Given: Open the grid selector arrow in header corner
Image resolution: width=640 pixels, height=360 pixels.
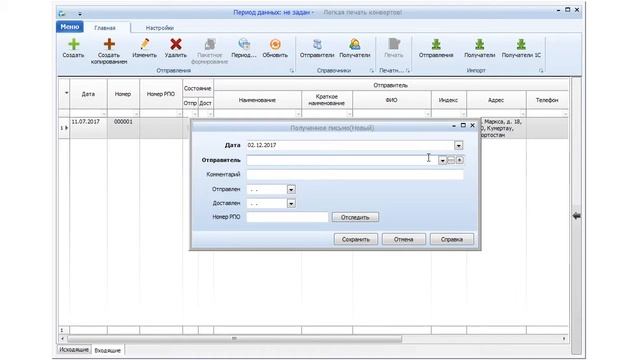Looking at the screenshot, I should tap(66, 93).
